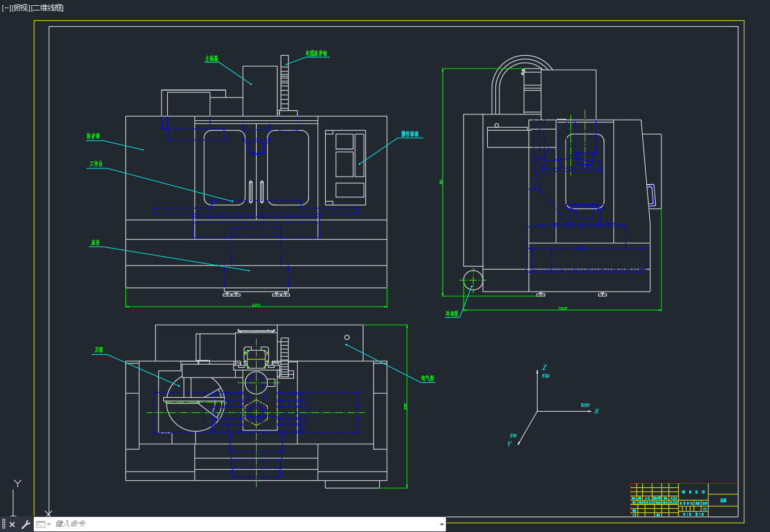Open the [俯视] view controls menu
Screen dimensions: 770x532
tap(21, 8)
